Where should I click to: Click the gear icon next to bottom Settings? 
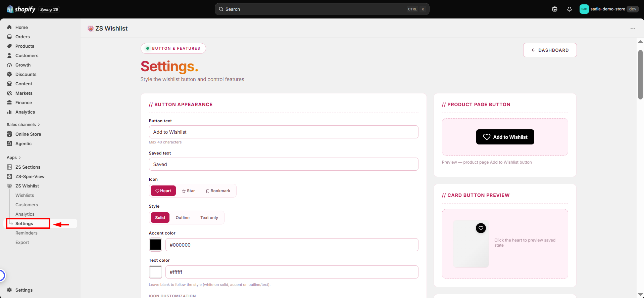coord(9,290)
